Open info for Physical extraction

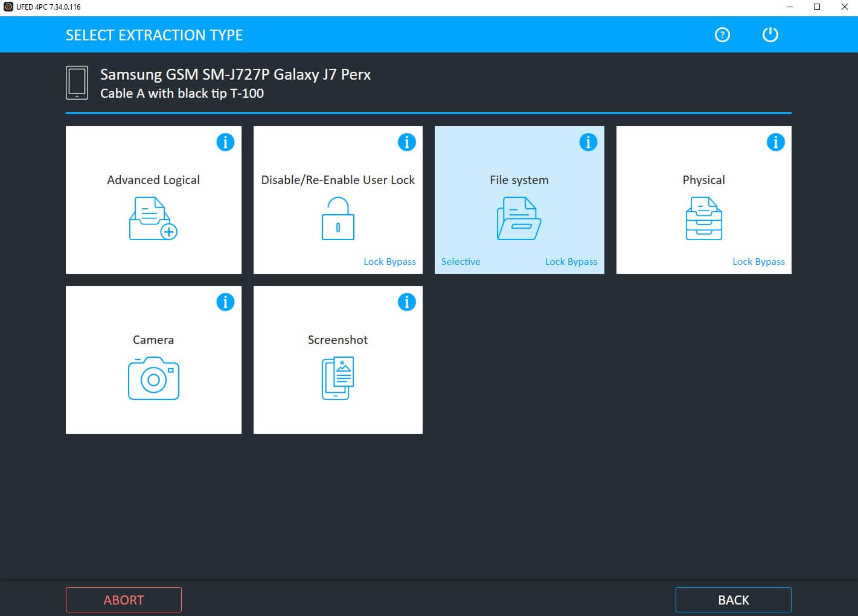776,142
